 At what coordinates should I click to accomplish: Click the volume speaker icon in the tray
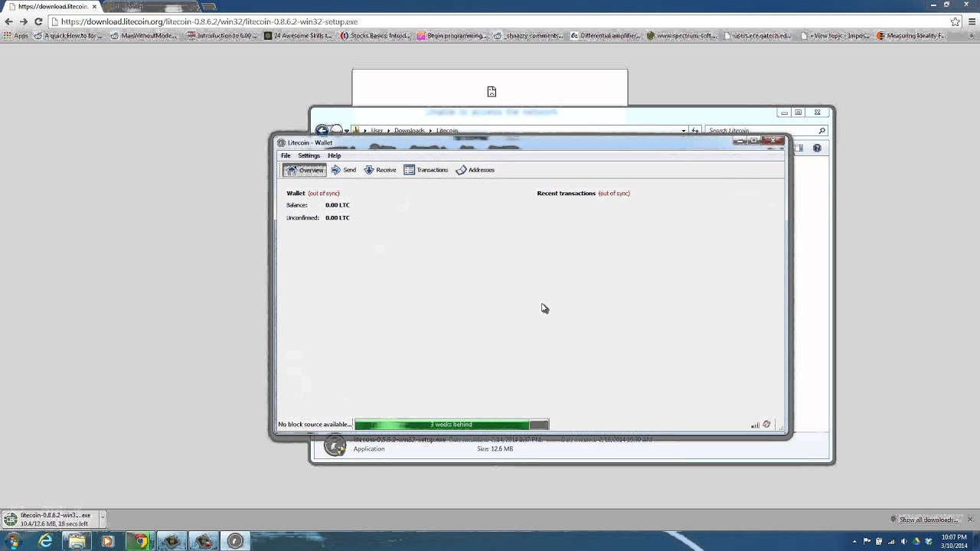(904, 542)
